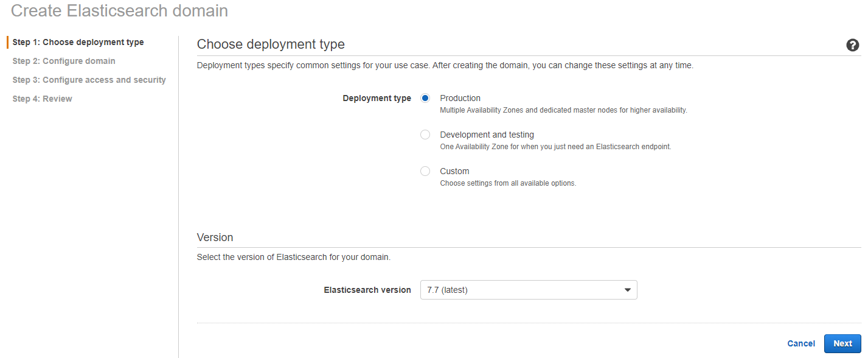Go to Step 1: Choose deployment type
This screenshot has width=868, height=358.
tap(78, 42)
